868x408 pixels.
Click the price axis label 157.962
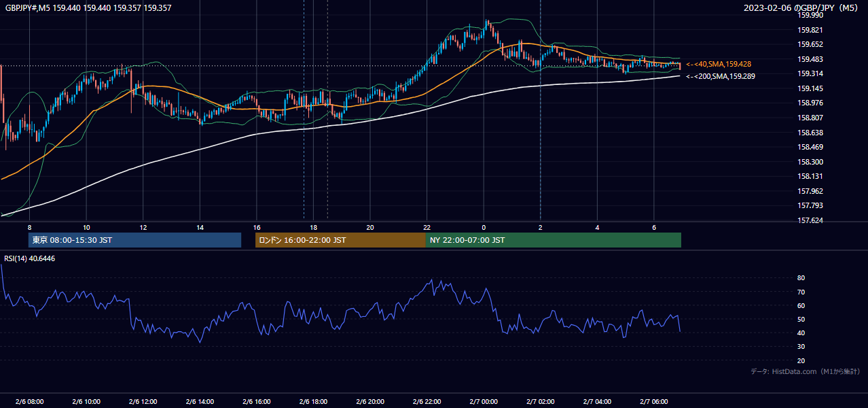click(x=810, y=191)
